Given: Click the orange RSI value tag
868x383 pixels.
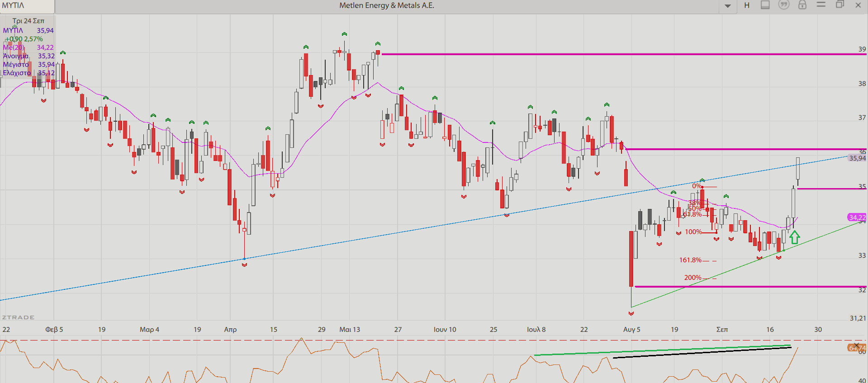Looking at the screenshot, I should pyautogui.click(x=857, y=348).
